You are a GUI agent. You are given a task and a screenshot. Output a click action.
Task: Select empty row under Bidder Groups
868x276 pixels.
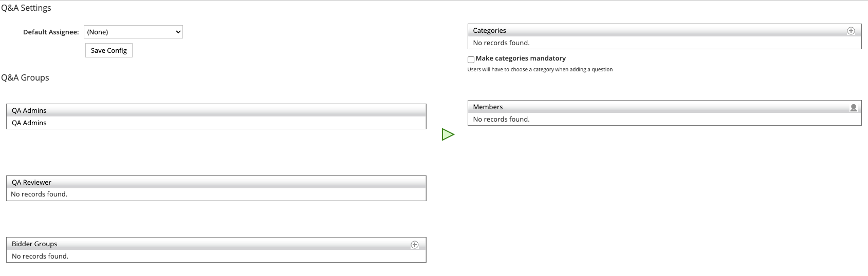coord(216,256)
